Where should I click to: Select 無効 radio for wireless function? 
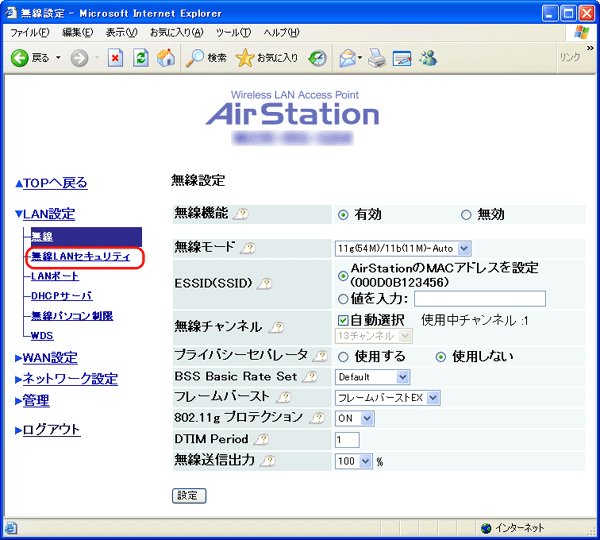tap(466, 215)
